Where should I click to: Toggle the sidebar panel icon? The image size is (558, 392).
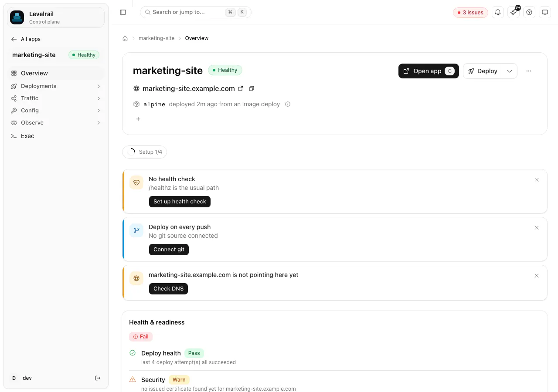tap(123, 12)
